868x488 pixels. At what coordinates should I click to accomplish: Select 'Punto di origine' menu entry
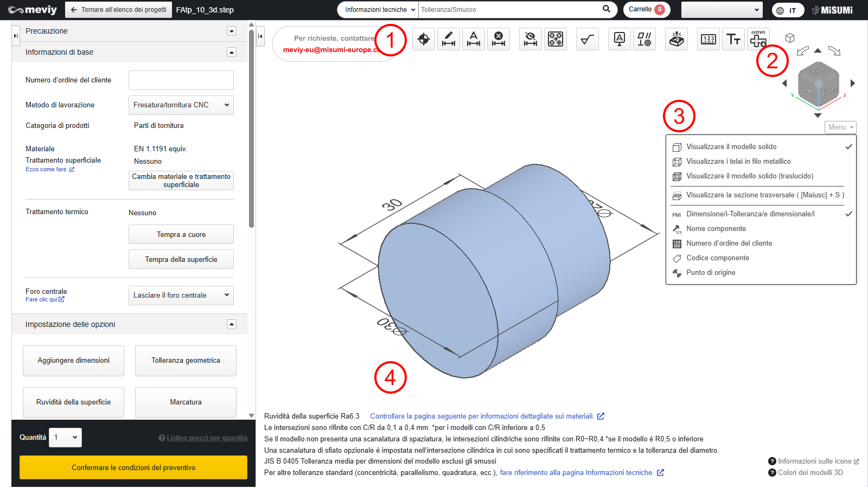pyautogui.click(x=711, y=273)
